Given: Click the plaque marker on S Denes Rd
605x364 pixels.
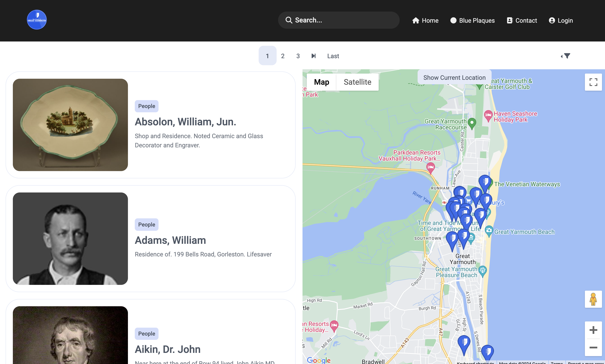Looking at the screenshot, I should [x=487, y=353].
